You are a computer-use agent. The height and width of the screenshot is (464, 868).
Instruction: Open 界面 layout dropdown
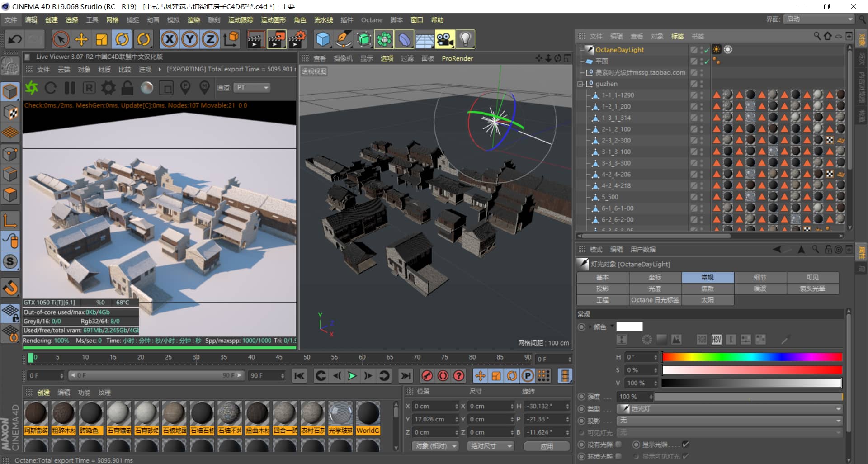coord(819,19)
